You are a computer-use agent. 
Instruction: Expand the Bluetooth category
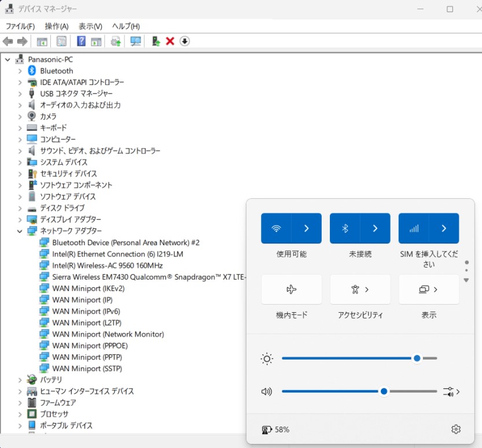pyautogui.click(x=20, y=71)
